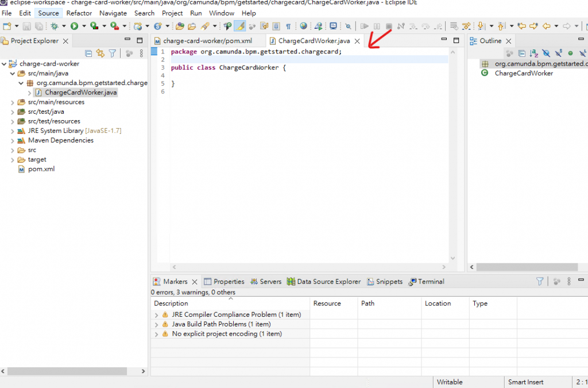Image resolution: width=588 pixels, height=388 pixels.
Task: Select pom.xml in Project Explorer
Action: [41, 169]
